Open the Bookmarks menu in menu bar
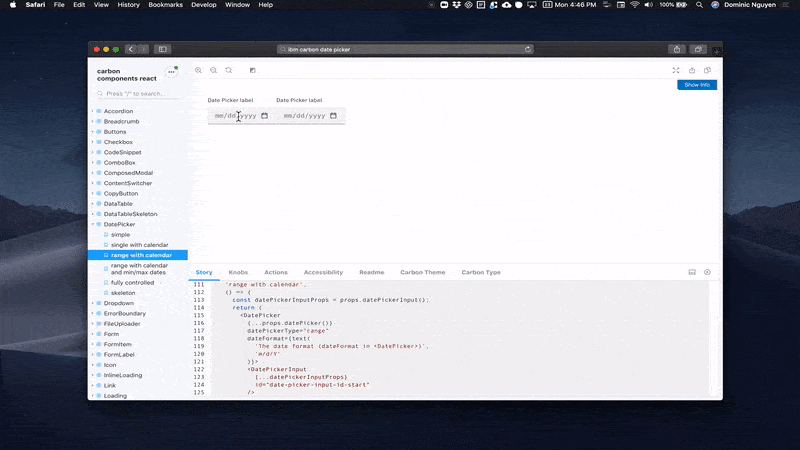 click(165, 5)
